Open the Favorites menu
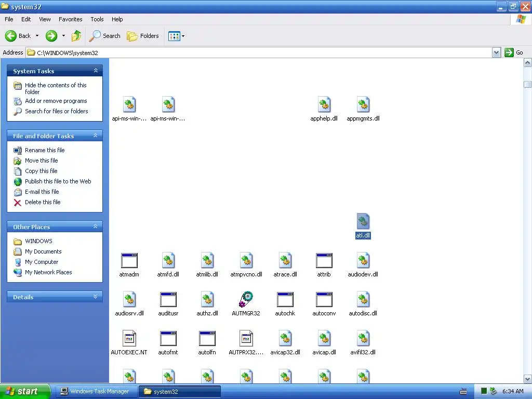Viewport: 532px width, 399px height. pyautogui.click(x=71, y=19)
